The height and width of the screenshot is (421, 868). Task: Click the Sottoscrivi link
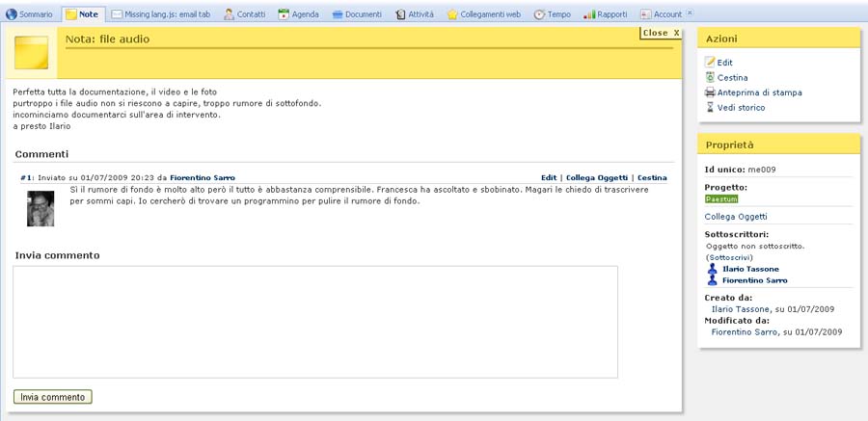(731, 258)
